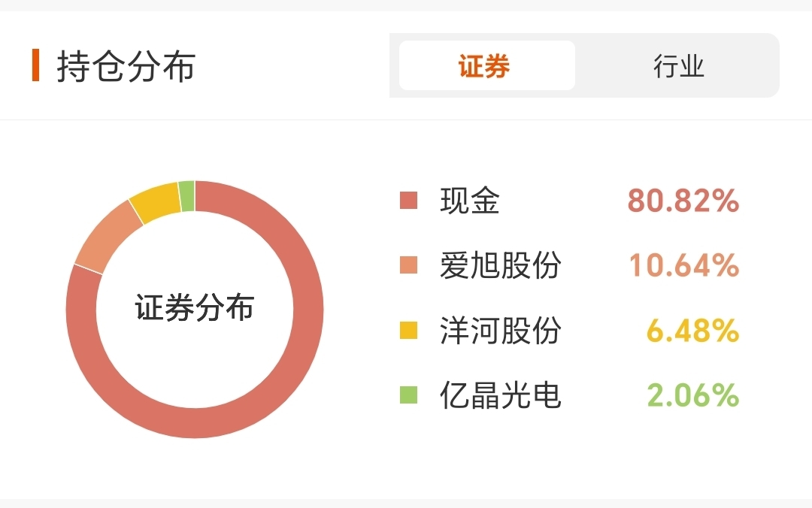
Task: Click the yellow 洋河股份 donut segment
Action: (x=156, y=201)
